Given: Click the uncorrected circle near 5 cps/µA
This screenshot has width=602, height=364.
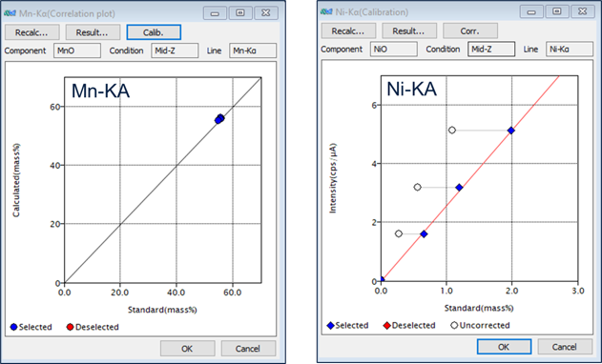Looking at the screenshot, I should (x=452, y=130).
